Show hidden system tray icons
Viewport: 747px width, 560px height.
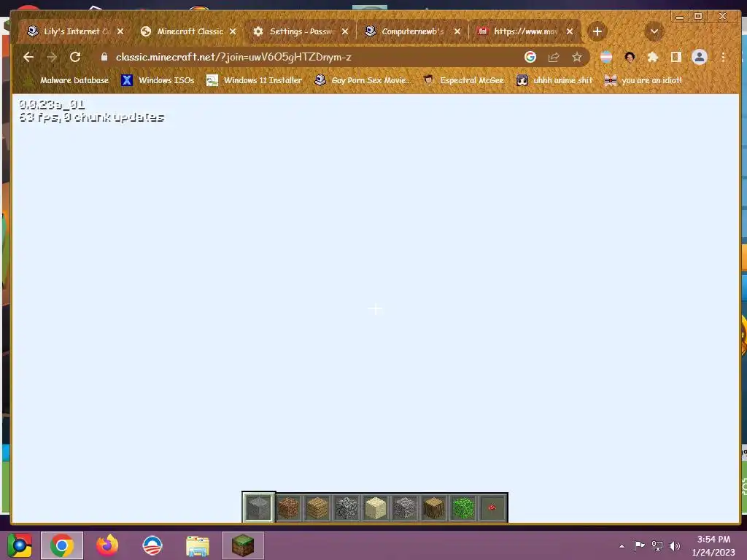point(622,546)
